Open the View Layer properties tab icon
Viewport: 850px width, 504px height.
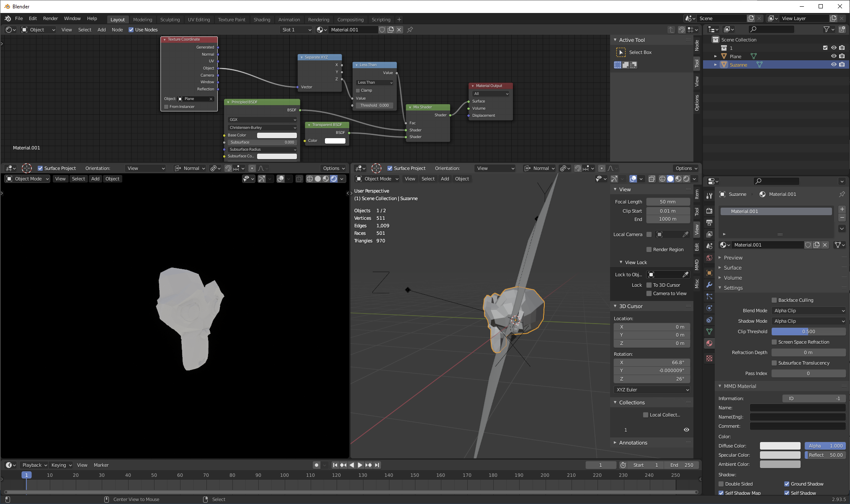[x=709, y=234]
